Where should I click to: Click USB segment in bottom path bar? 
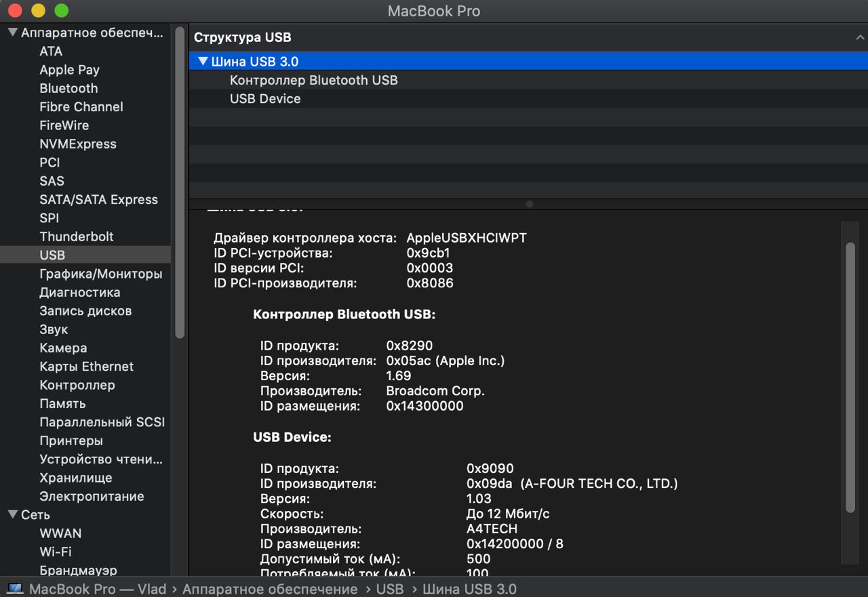click(x=390, y=589)
